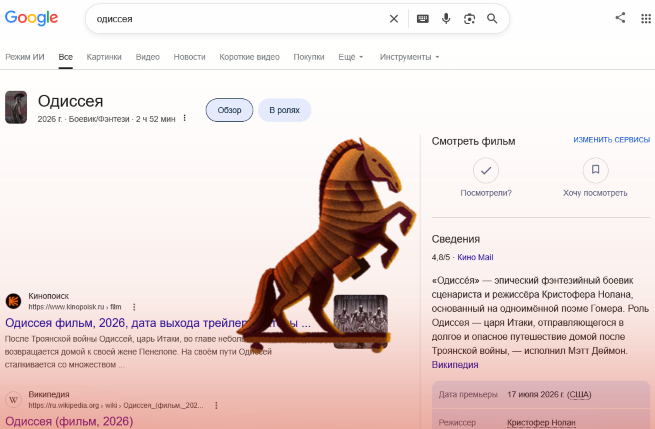Submit the search with the magnifier icon
This screenshot has height=429, width=655.
point(492,19)
